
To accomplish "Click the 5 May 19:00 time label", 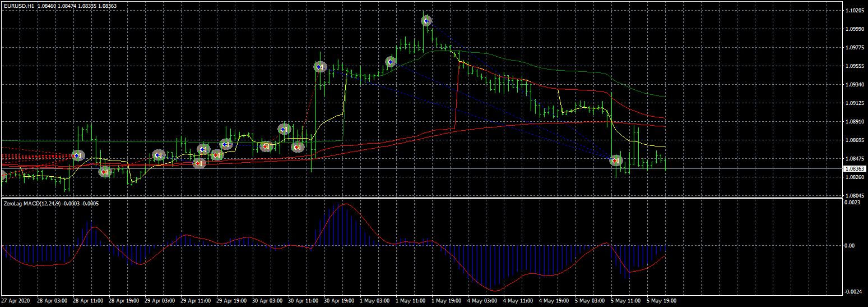I will tap(661, 301).
